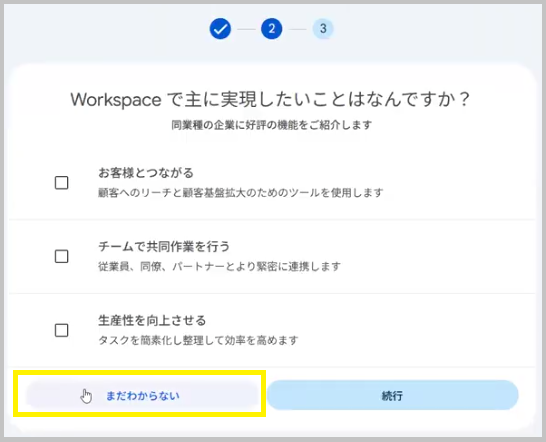Click the まだわからない button
The width and height of the screenshot is (546, 442).
point(143,395)
